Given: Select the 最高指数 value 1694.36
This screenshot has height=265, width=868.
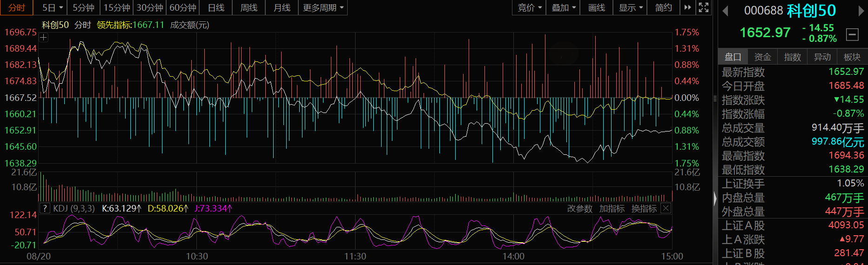Looking at the screenshot, I should click(846, 155).
